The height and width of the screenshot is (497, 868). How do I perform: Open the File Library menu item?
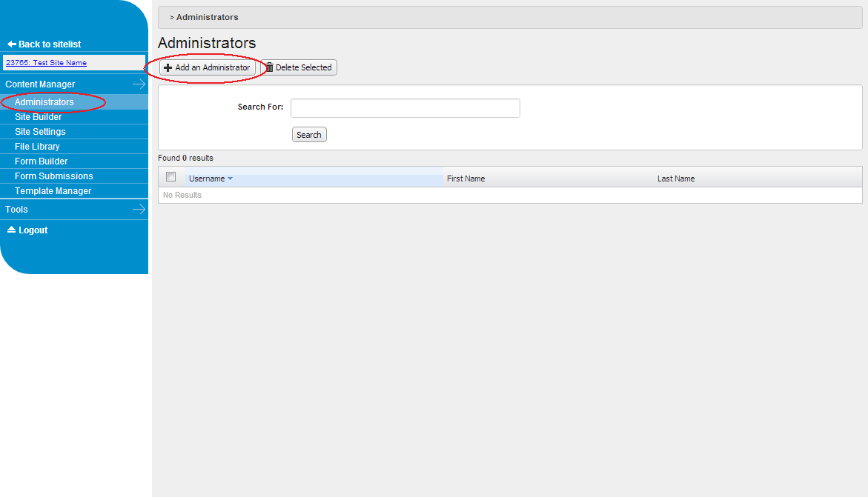[37, 147]
